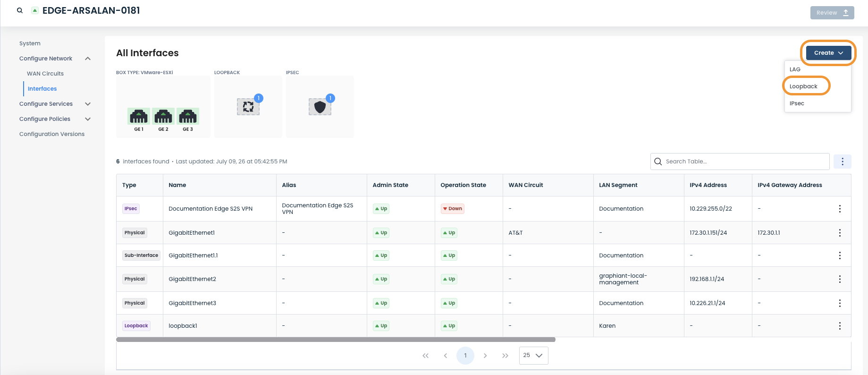Open actions menu for loopback1 row
This screenshot has height=375, width=868.
tap(840, 326)
